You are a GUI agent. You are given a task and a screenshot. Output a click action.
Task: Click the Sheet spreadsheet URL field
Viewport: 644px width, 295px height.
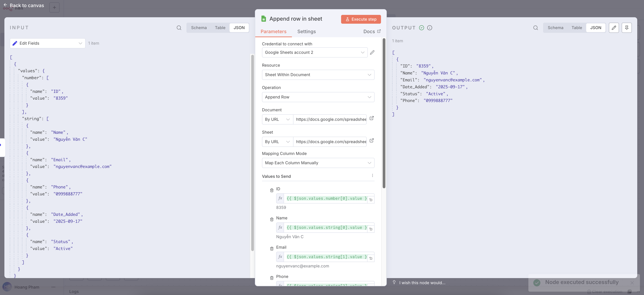click(x=330, y=142)
